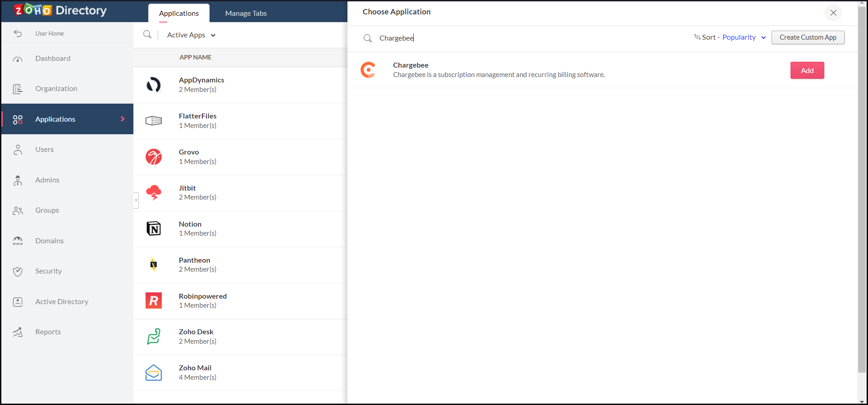Open the Zoho Mail app entry
Screen dimensions: 868x405
click(240, 373)
